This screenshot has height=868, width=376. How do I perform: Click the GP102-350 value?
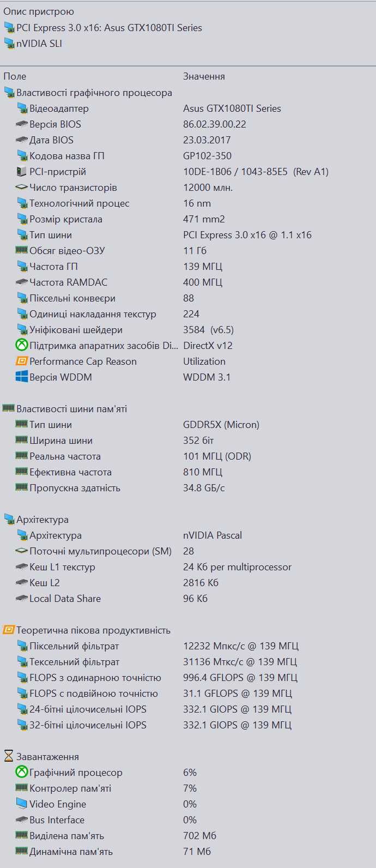(207, 156)
